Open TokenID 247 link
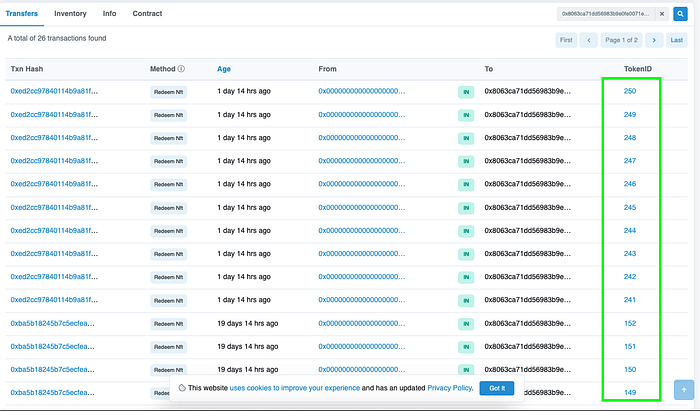Screen dimensions: 700x411 630,161
